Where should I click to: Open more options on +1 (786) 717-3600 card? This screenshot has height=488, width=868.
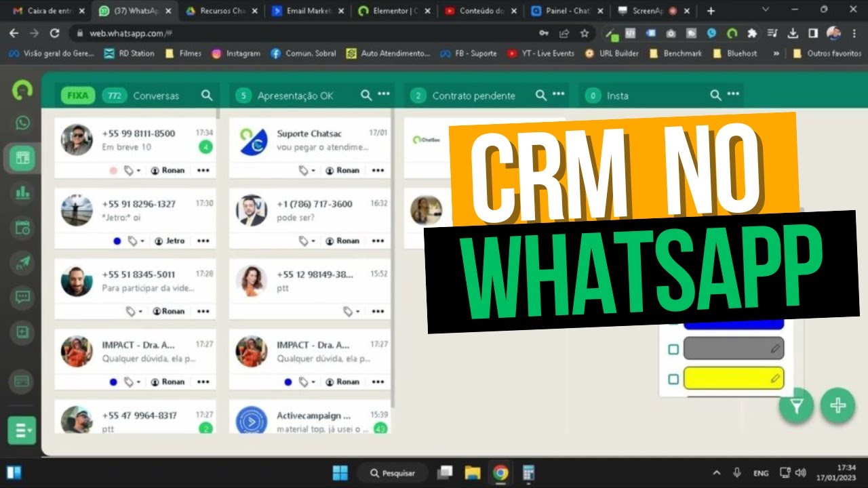(x=378, y=241)
